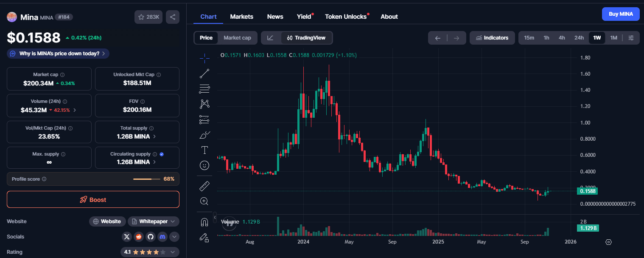Viewport: 644px width, 258px height.
Task: Click the share icon next to watchlist
Action: coord(173,17)
